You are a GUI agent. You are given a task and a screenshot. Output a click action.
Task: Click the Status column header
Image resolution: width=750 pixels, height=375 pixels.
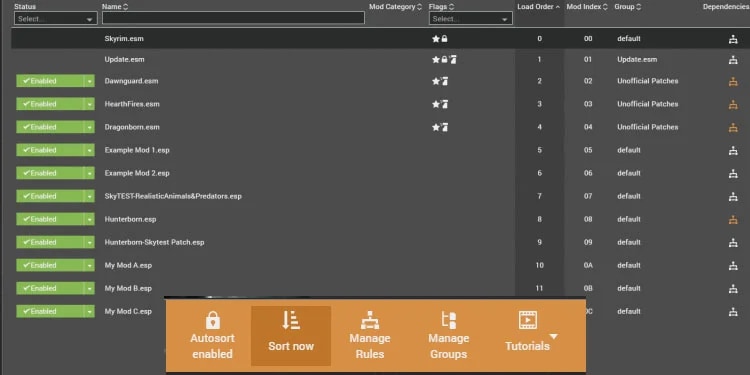[x=25, y=7]
